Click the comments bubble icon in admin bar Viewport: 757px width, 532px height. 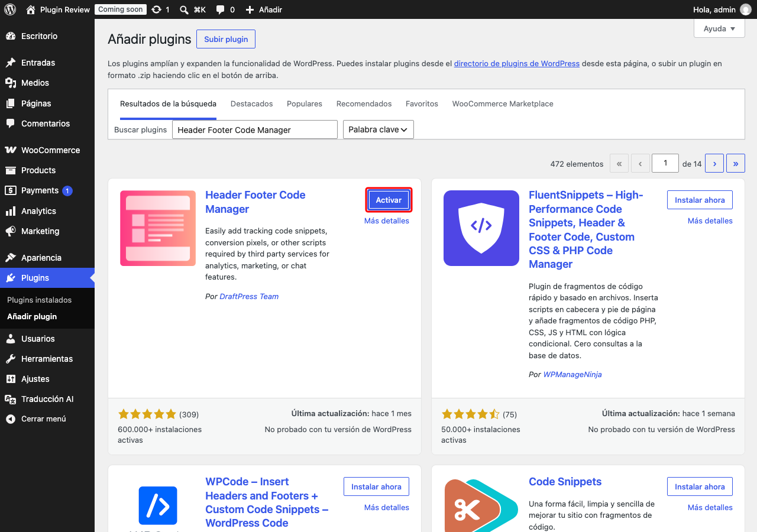pos(220,9)
